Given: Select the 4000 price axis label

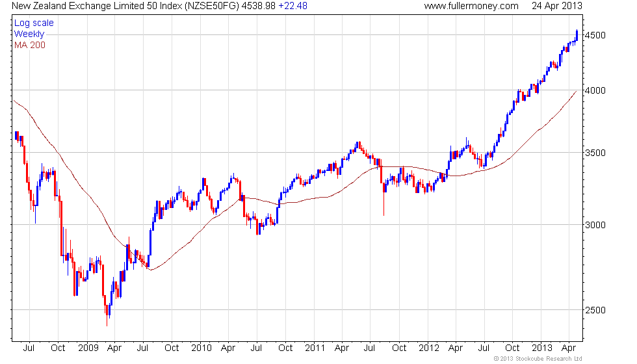Looking at the screenshot, I should point(595,90).
